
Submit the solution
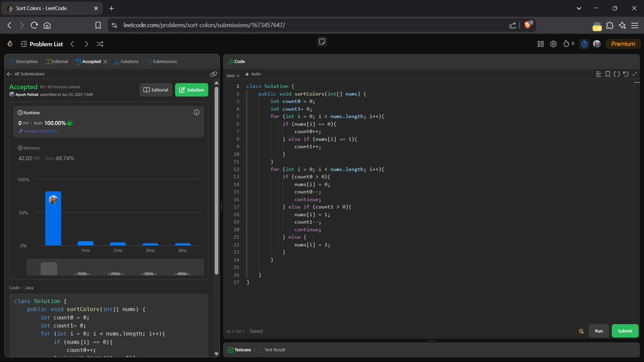pos(624,331)
